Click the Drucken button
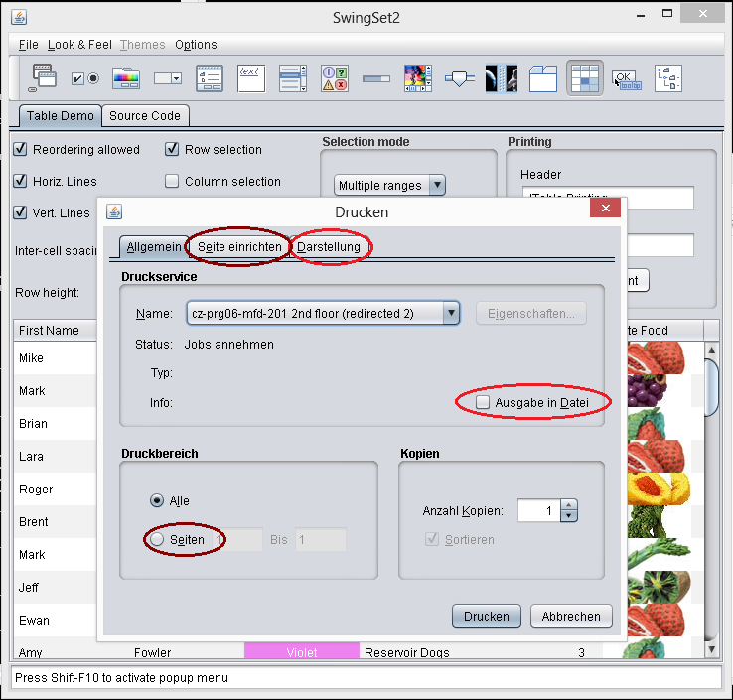 487,616
